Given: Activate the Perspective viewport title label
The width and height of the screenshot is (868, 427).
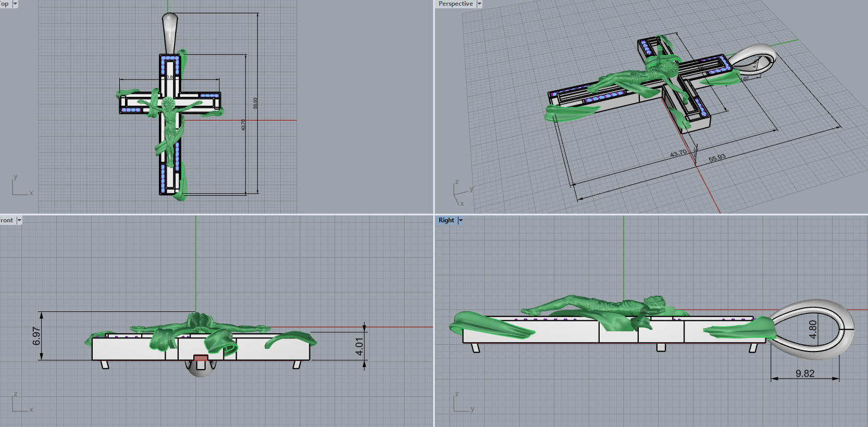Looking at the screenshot, I should coord(455,4).
